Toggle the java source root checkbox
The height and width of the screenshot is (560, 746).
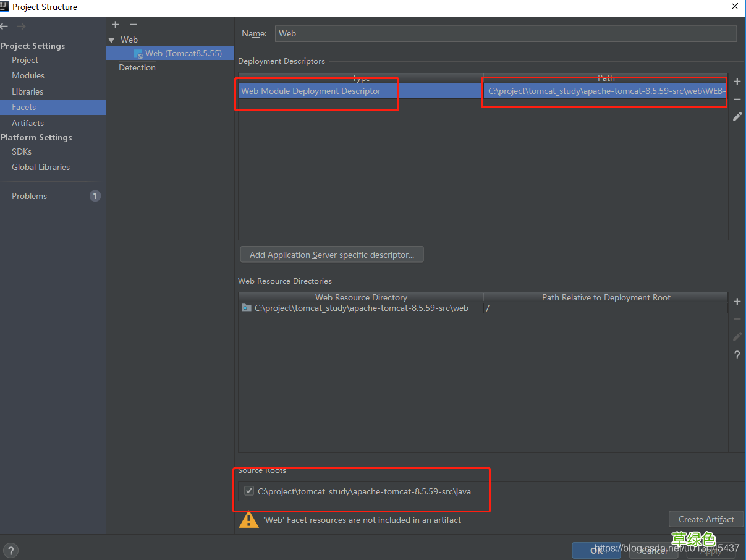click(x=249, y=491)
